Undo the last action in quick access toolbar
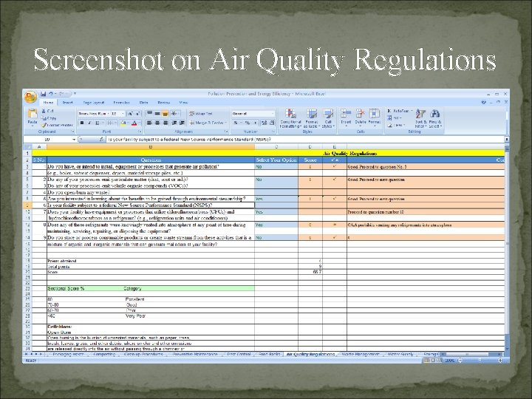 pos(51,94)
